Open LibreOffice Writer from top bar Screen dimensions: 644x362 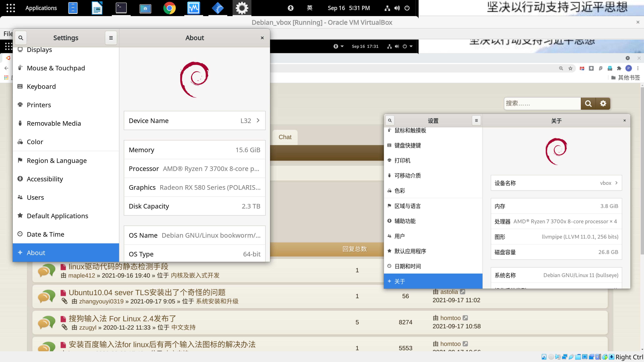click(x=97, y=8)
